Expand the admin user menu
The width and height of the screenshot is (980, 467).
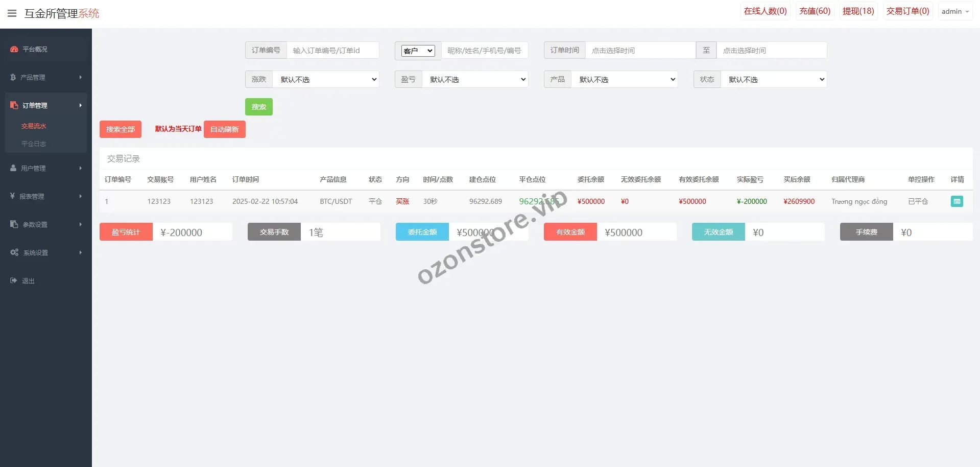click(954, 11)
